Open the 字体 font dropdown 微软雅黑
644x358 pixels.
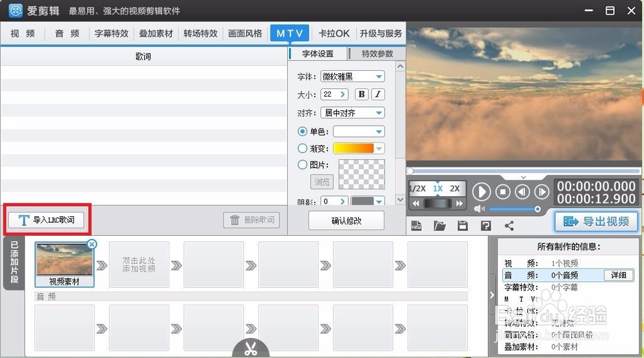click(352, 77)
